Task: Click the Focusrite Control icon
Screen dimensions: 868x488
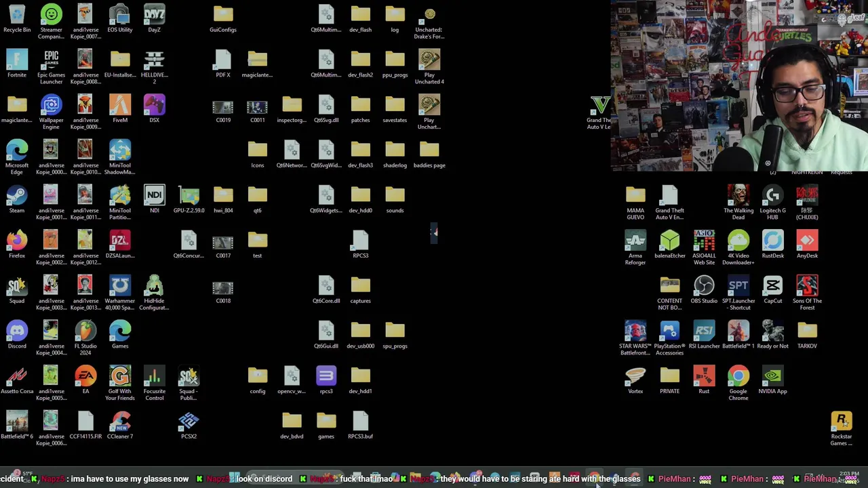Action: pos(154,384)
